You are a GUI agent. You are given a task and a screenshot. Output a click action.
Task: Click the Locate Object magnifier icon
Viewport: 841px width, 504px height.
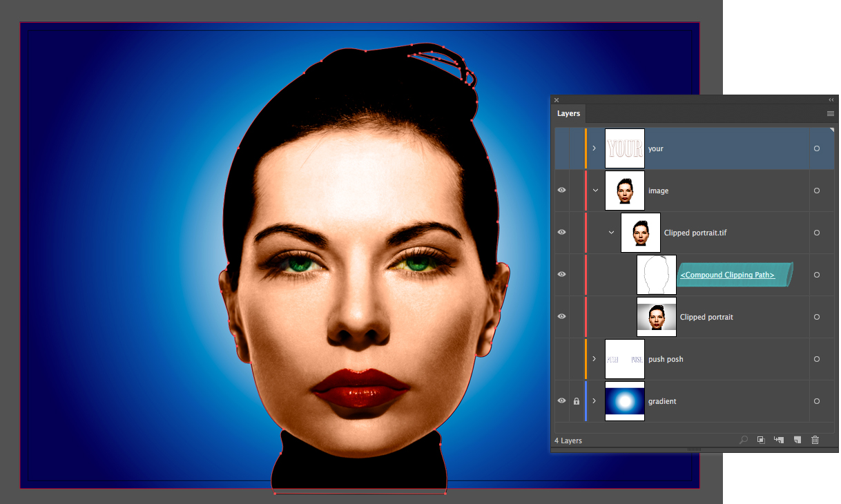[x=742, y=440]
